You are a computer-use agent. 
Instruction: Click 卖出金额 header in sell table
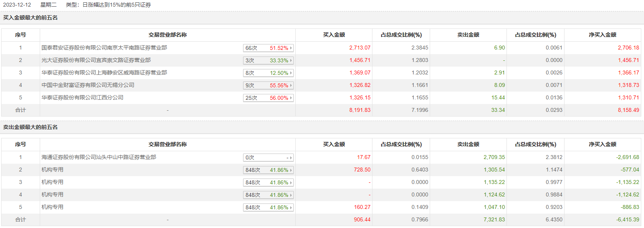click(x=468, y=144)
